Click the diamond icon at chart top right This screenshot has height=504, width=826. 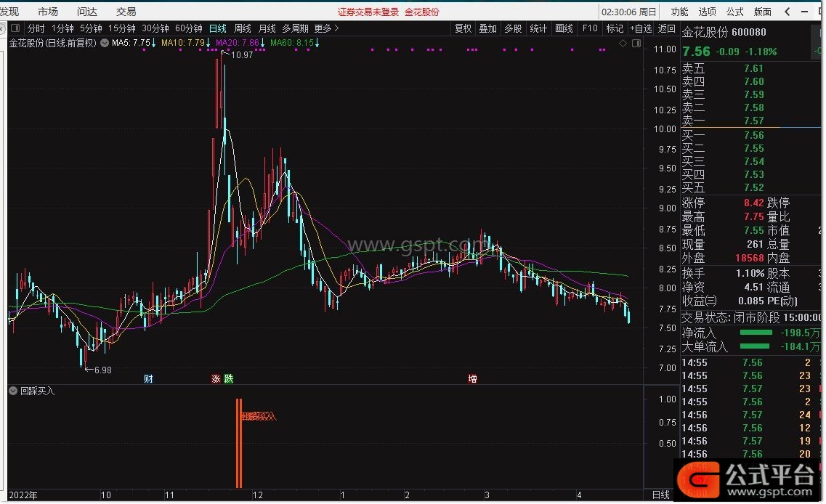(623, 43)
